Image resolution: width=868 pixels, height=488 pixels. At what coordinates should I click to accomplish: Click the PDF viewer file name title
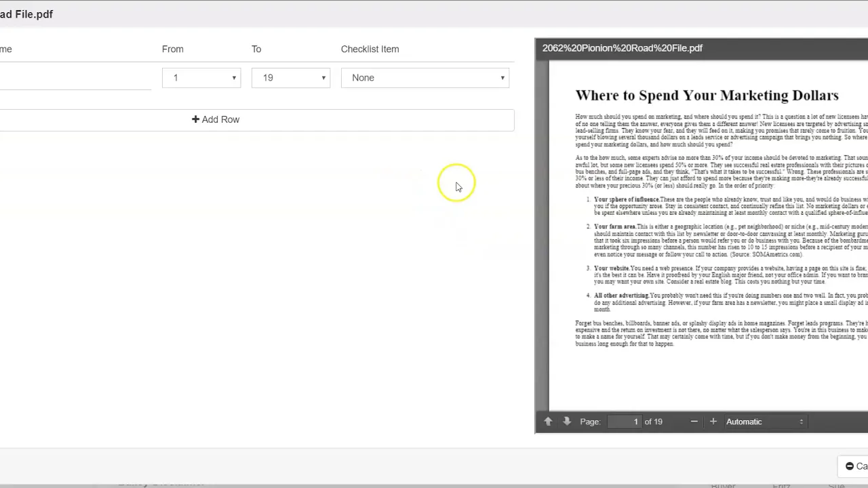point(623,48)
